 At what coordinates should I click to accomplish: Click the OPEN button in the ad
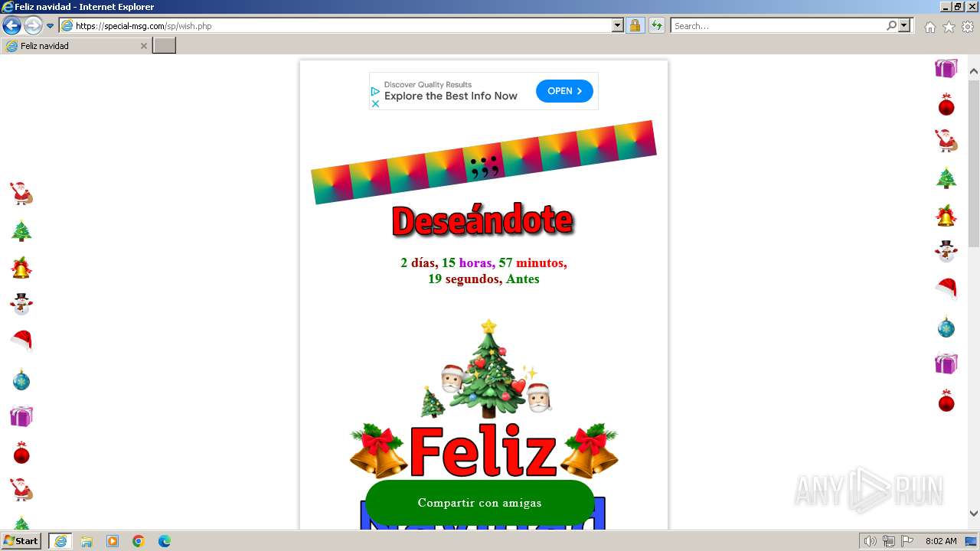coord(564,91)
